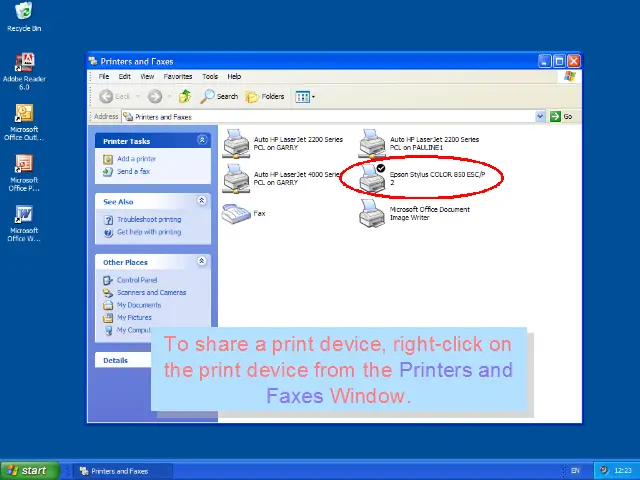The image size is (640, 480).
Task: Click the My Pictures folder icon
Action: (108, 318)
